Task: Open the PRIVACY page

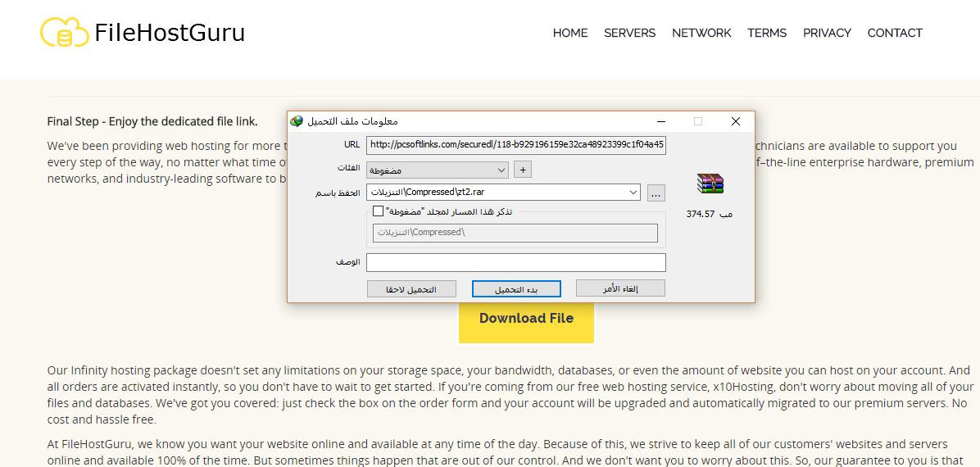Action: (827, 33)
